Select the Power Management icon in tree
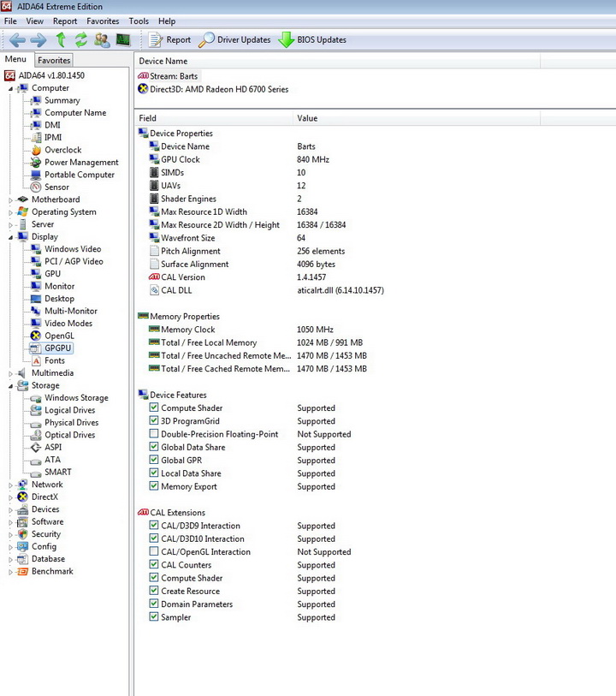Viewport: 616px width, 696px height. [x=36, y=163]
